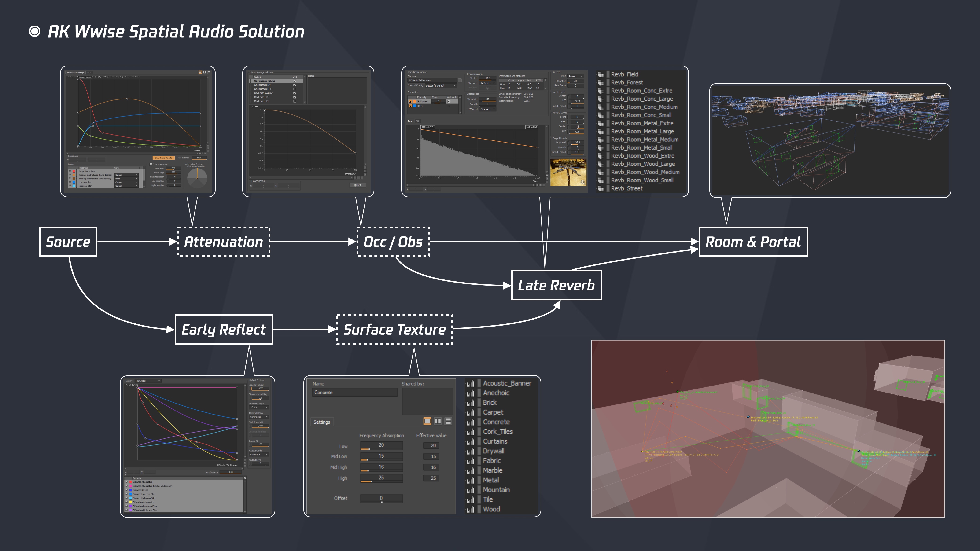This screenshot has width=980, height=551.
Task: Open the Low-pass filter curve dropdown
Action: (126, 182)
